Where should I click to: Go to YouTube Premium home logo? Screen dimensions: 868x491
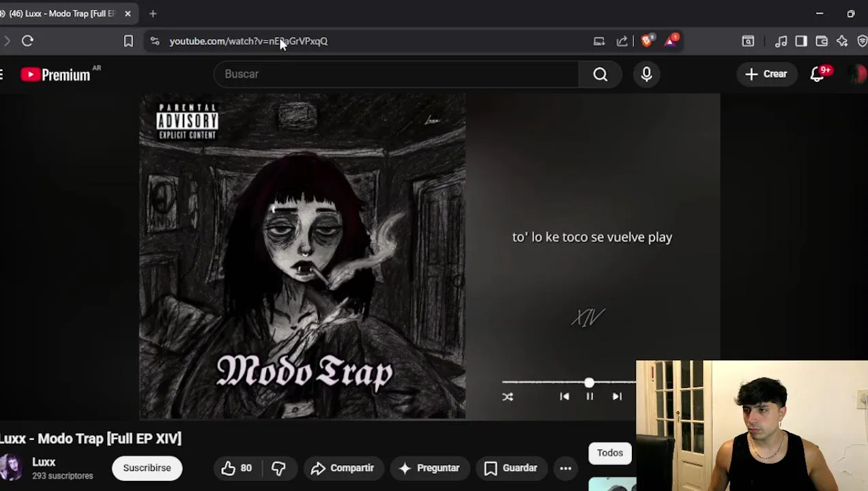point(56,74)
